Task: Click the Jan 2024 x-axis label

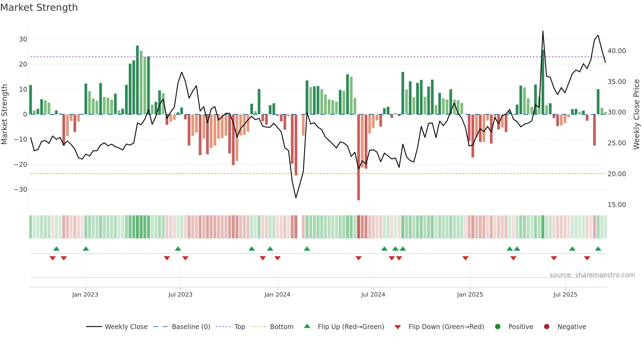Action: coord(277,295)
